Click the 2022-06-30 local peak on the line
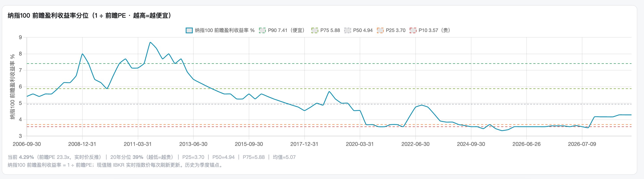 point(422,105)
